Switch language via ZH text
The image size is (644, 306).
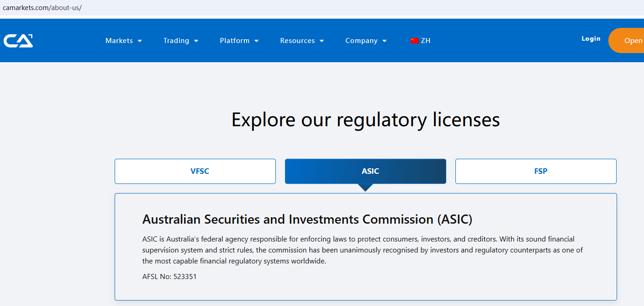(x=426, y=41)
